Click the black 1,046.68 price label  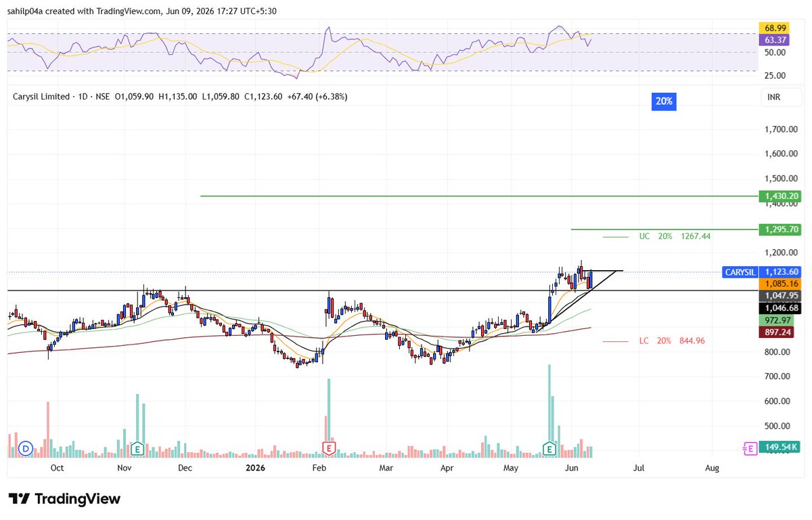coord(780,308)
